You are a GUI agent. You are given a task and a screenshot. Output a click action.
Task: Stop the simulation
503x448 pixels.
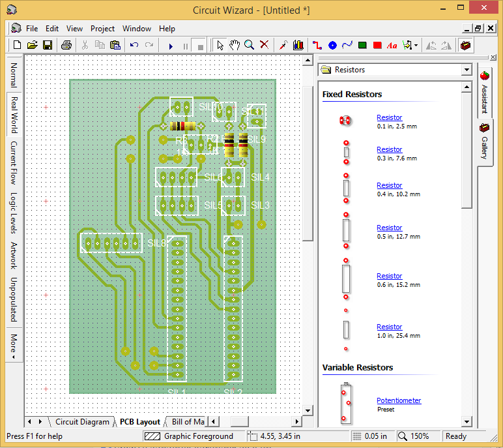200,46
